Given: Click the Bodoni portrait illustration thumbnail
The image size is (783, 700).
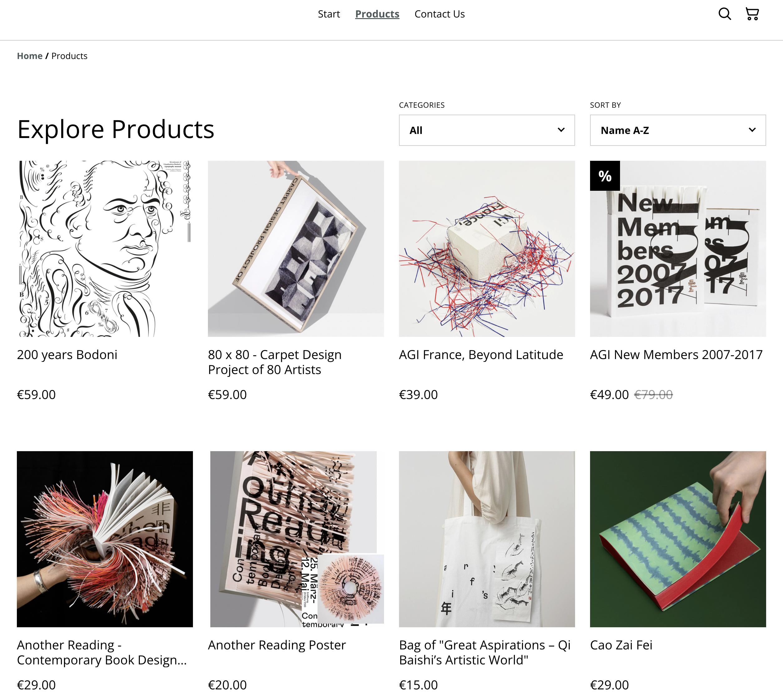Looking at the screenshot, I should (x=105, y=249).
